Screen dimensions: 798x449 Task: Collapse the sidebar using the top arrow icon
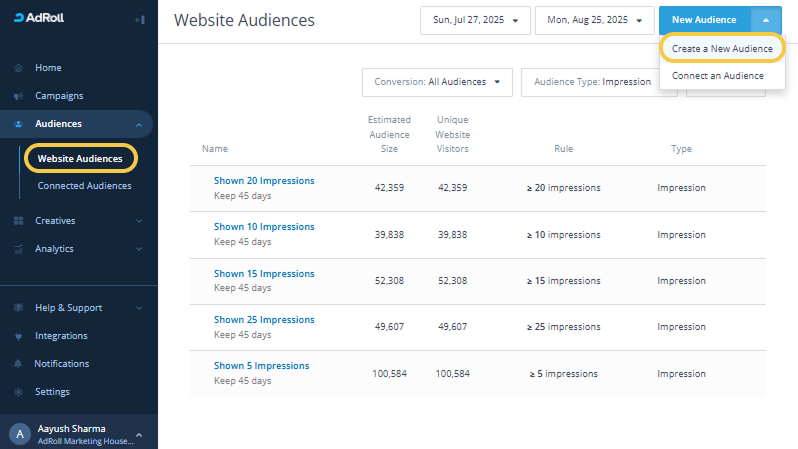coord(139,20)
